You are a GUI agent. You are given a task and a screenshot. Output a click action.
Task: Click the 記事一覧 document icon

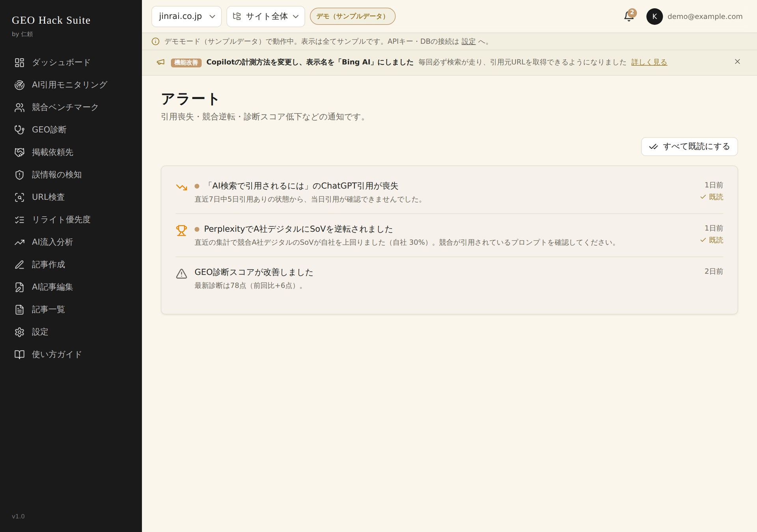pos(19,310)
